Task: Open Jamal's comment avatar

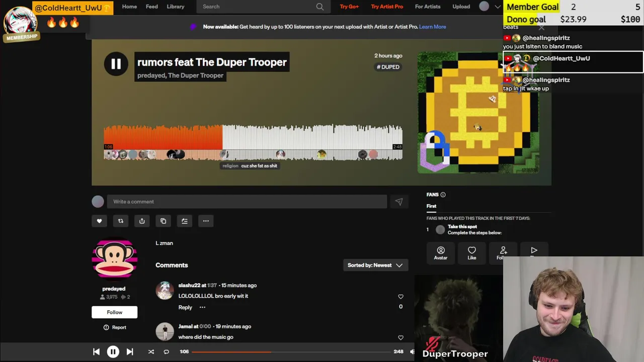Action: [165, 332]
